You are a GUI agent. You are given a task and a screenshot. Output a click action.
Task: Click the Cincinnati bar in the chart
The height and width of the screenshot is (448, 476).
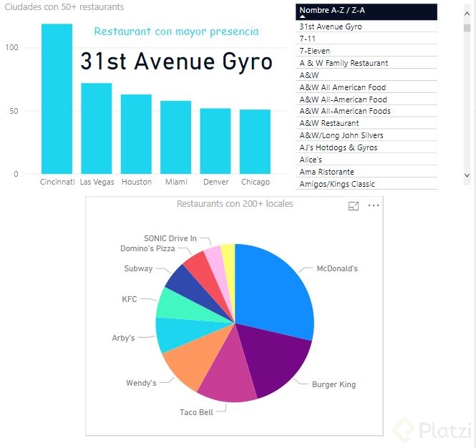[57, 99]
